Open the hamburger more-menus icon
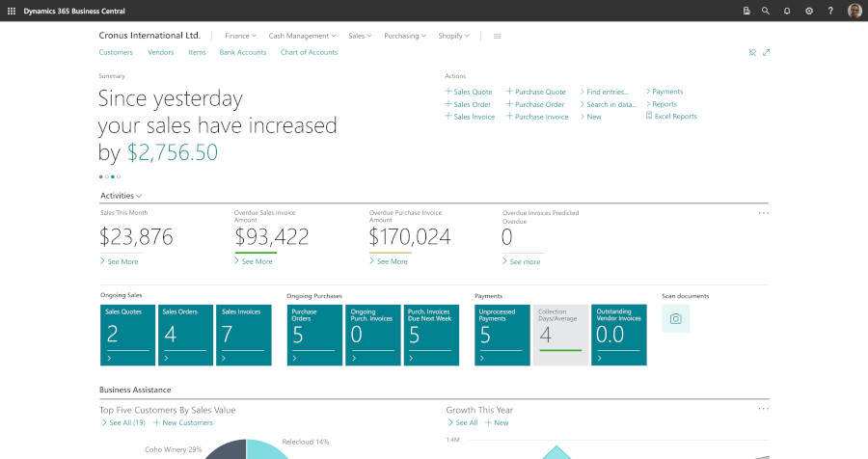 tap(497, 36)
